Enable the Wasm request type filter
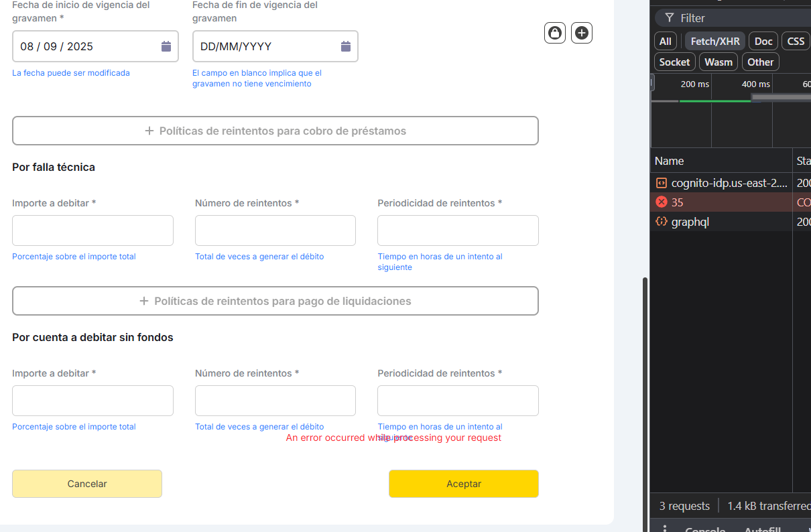811x532 pixels. click(719, 62)
